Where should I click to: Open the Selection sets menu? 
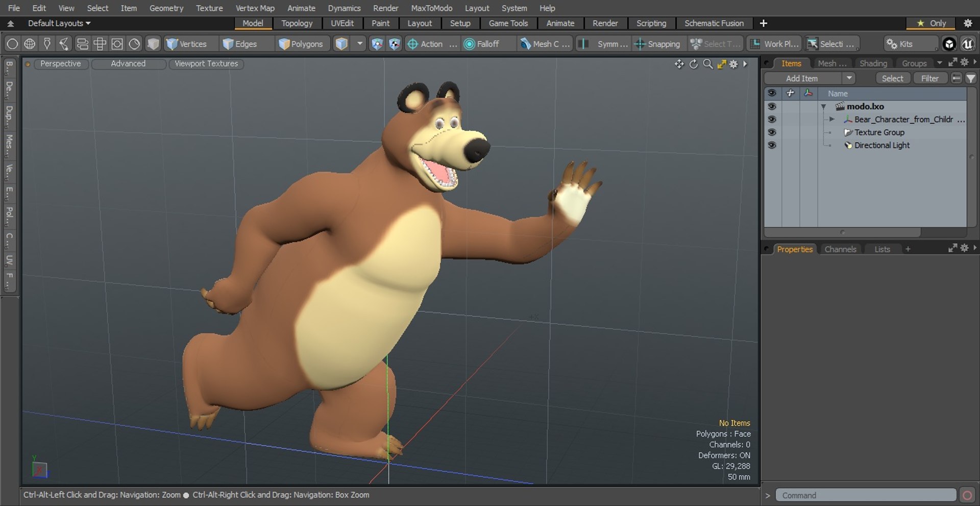click(832, 44)
